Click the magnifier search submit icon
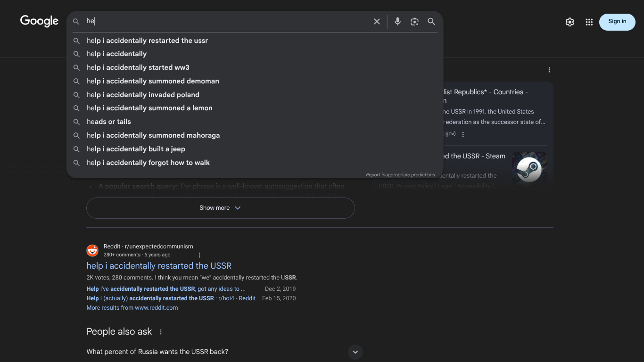The image size is (644, 362). 431,22
